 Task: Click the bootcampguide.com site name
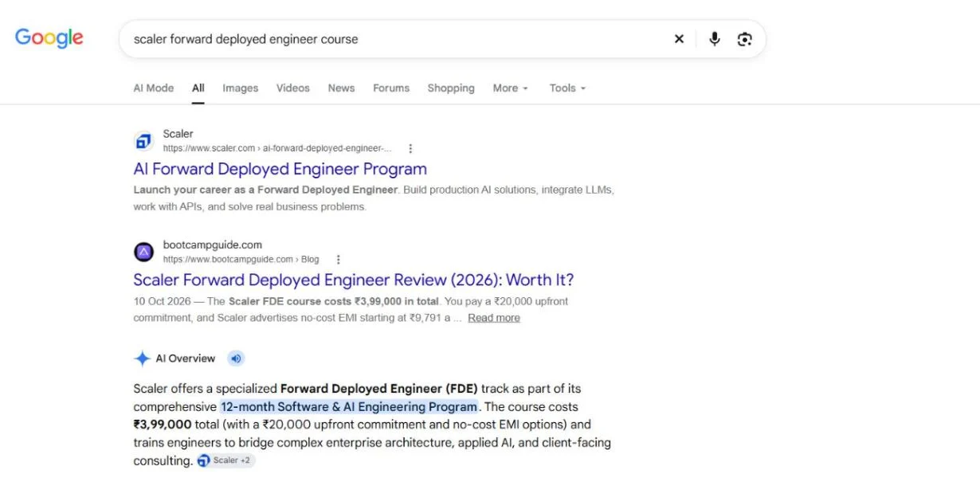pyautogui.click(x=213, y=245)
